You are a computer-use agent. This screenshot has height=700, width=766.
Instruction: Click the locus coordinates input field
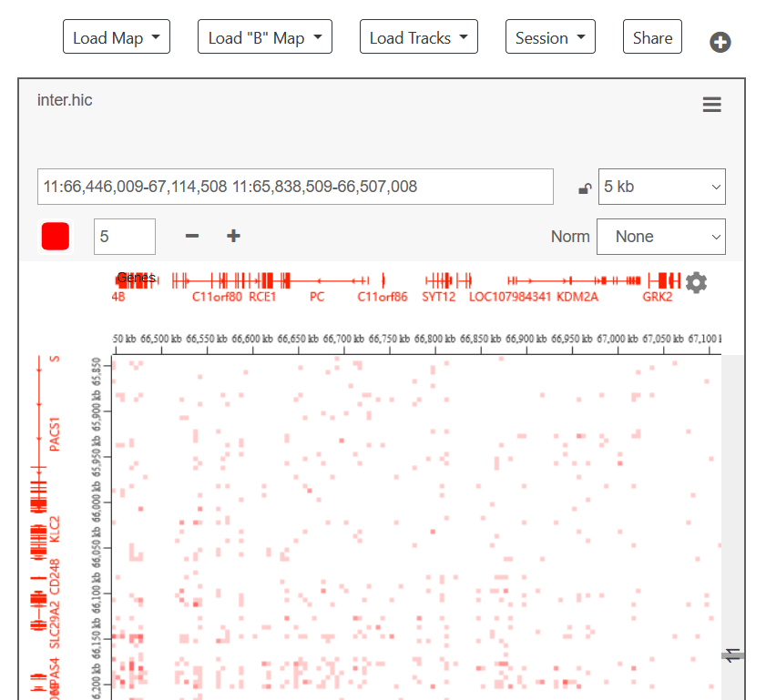coord(295,187)
